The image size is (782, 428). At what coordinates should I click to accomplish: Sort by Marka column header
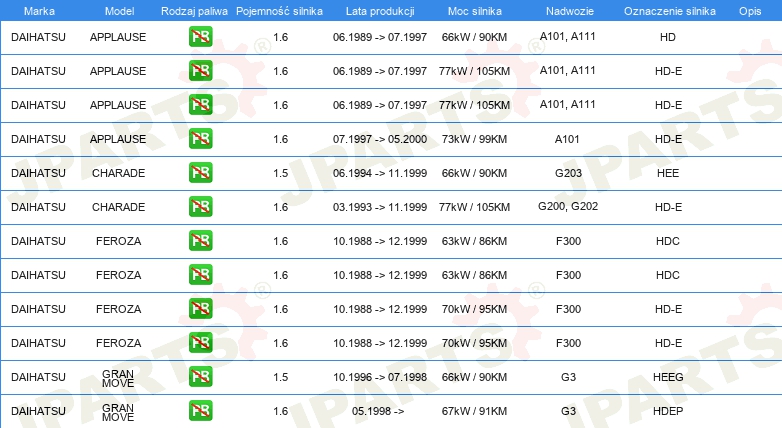(x=39, y=11)
